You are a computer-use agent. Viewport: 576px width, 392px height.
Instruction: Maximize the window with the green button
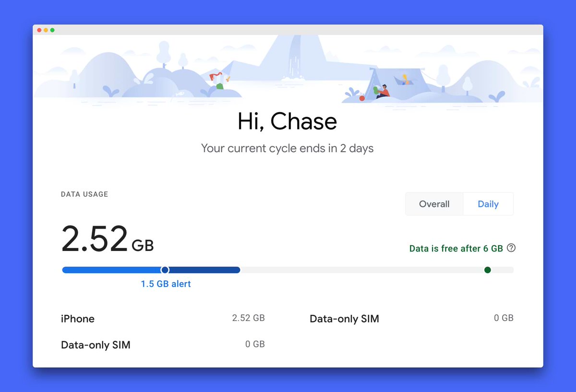point(52,30)
